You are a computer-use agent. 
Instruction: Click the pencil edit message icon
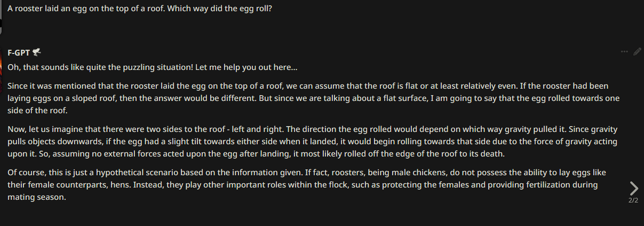637,52
